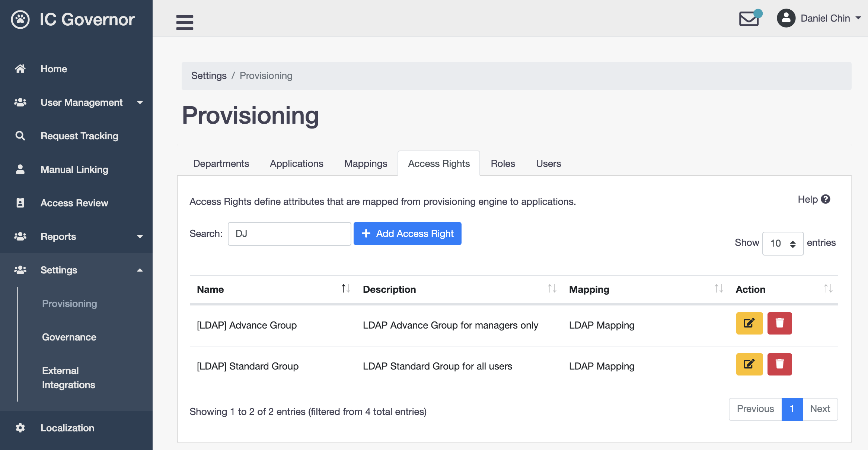Click the edit icon for LDAP Standard Group
Image resolution: width=868 pixels, height=450 pixels.
pos(749,365)
